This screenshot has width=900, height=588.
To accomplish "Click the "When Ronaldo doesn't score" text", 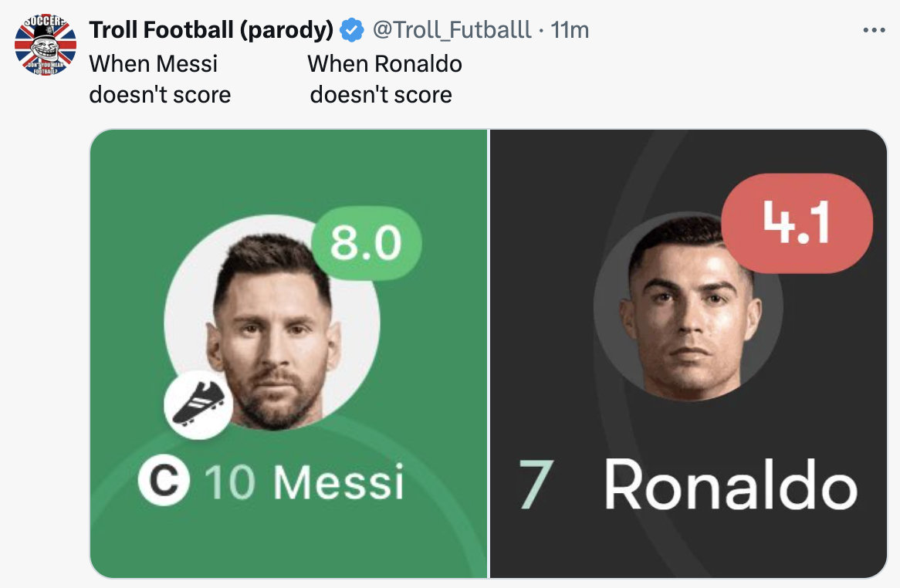I will point(384,79).
